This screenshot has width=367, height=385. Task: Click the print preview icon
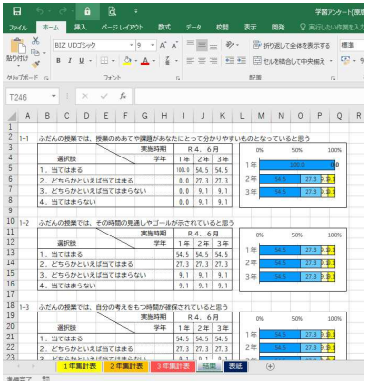click(x=112, y=12)
